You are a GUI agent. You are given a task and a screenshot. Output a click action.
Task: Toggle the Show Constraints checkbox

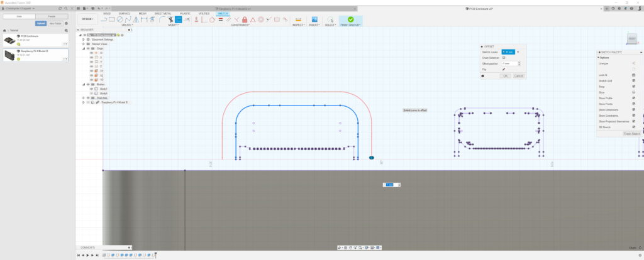[634, 115]
